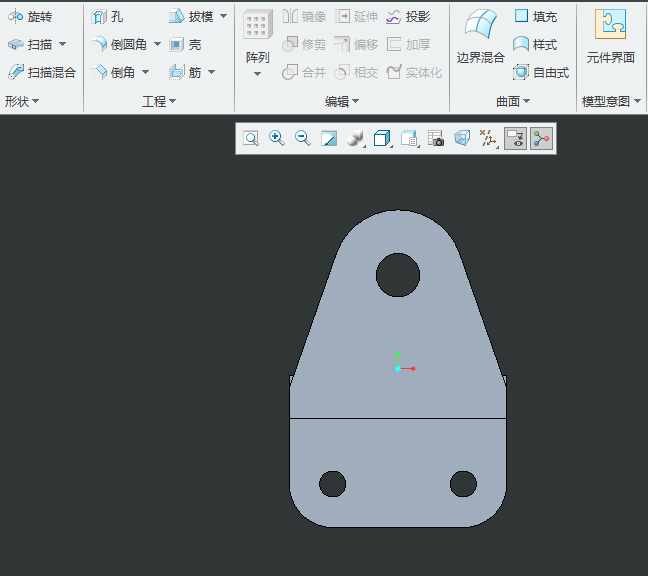Click the coordinate system origin on model
The image size is (648, 576).
coord(398,369)
